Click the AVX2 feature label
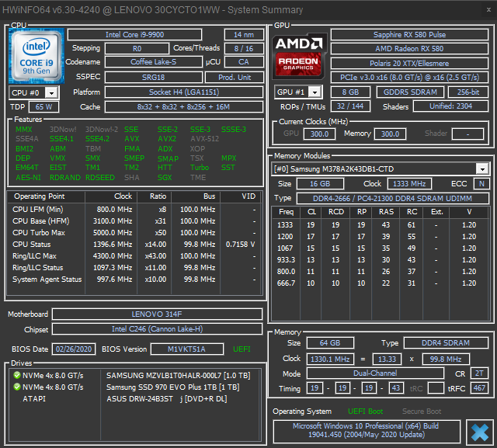The image size is (497, 448). point(167,139)
